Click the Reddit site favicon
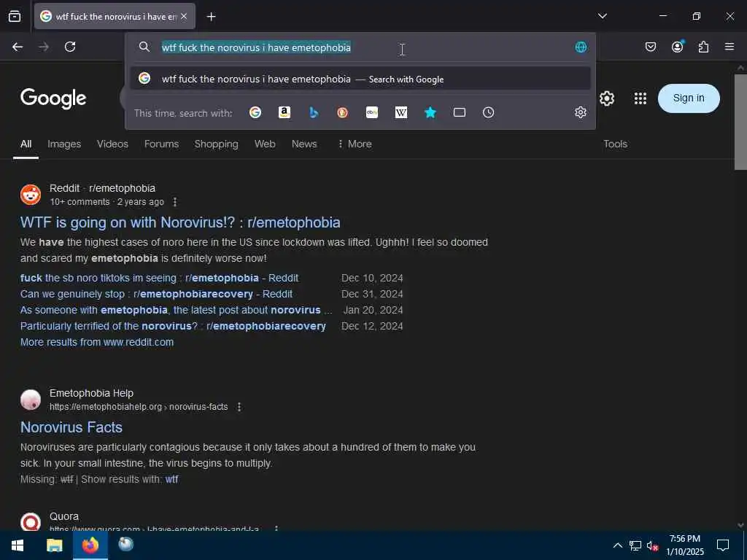This screenshot has height=560, width=747. [x=31, y=195]
